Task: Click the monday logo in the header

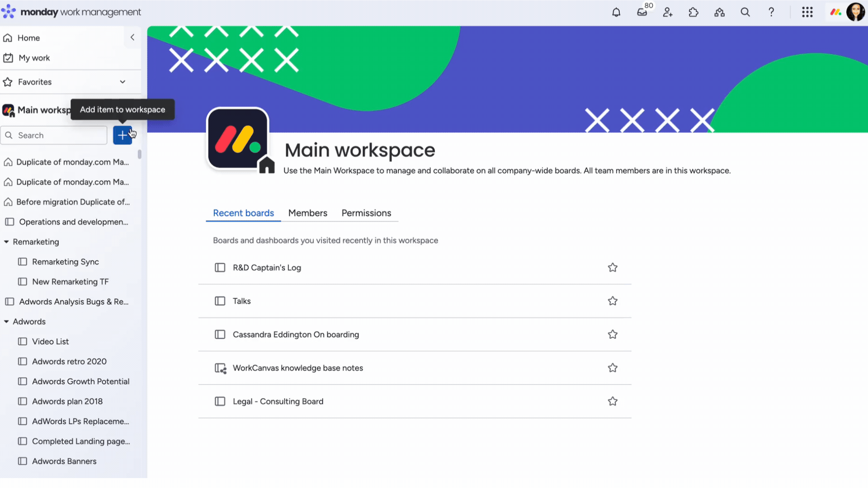Action: coord(71,12)
